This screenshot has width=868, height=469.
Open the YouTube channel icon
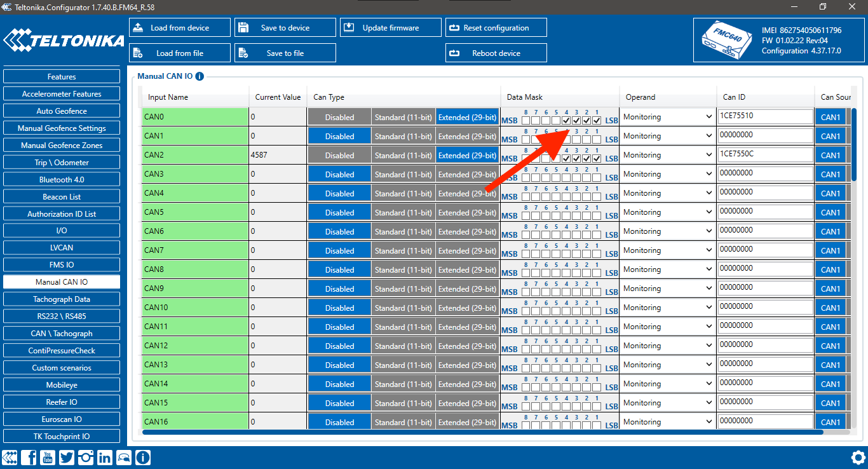tap(48, 457)
